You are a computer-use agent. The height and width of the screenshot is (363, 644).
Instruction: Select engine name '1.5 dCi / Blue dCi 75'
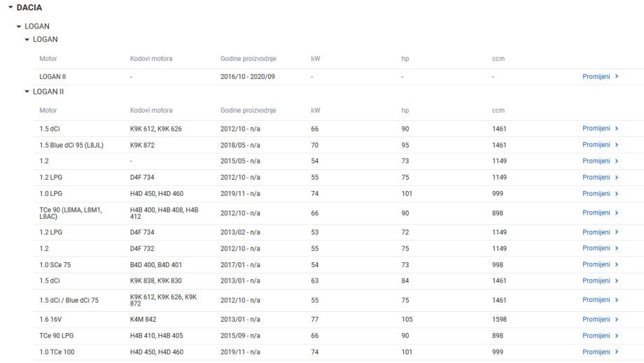(x=69, y=300)
